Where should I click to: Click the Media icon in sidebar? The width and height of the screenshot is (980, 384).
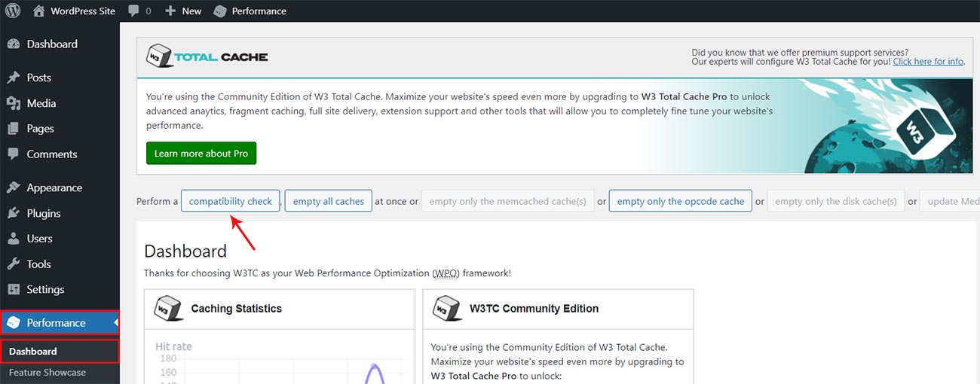coord(14,103)
